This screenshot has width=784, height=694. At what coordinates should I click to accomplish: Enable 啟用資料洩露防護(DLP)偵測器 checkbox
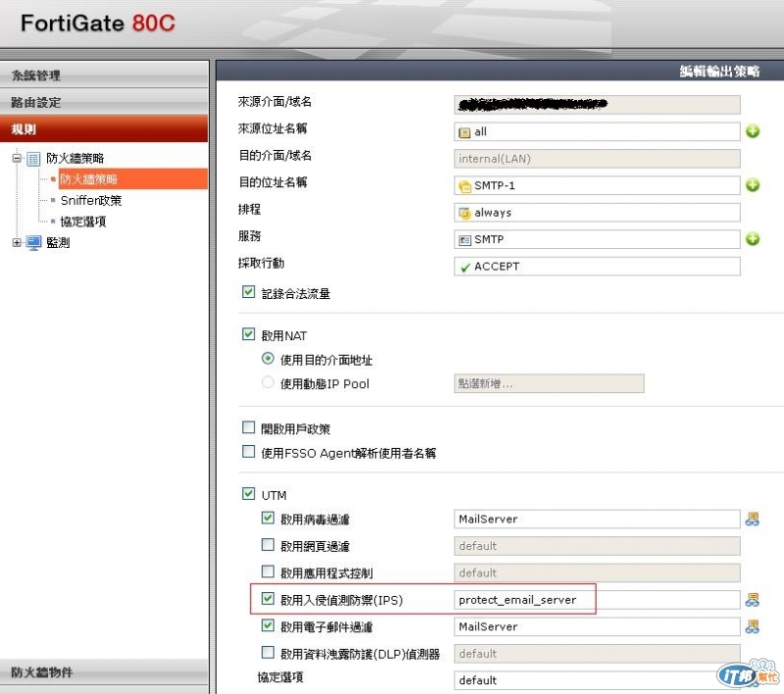pyautogui.click(x=268, y=653)
